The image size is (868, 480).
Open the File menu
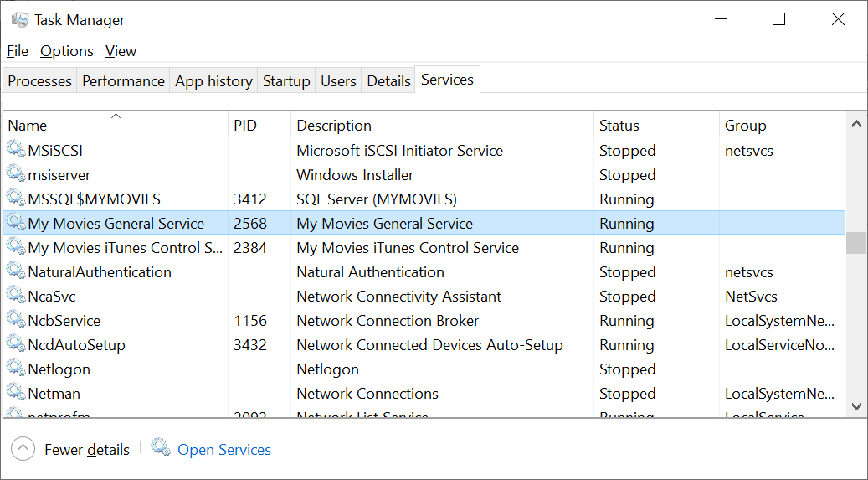[x=18, y=51]
